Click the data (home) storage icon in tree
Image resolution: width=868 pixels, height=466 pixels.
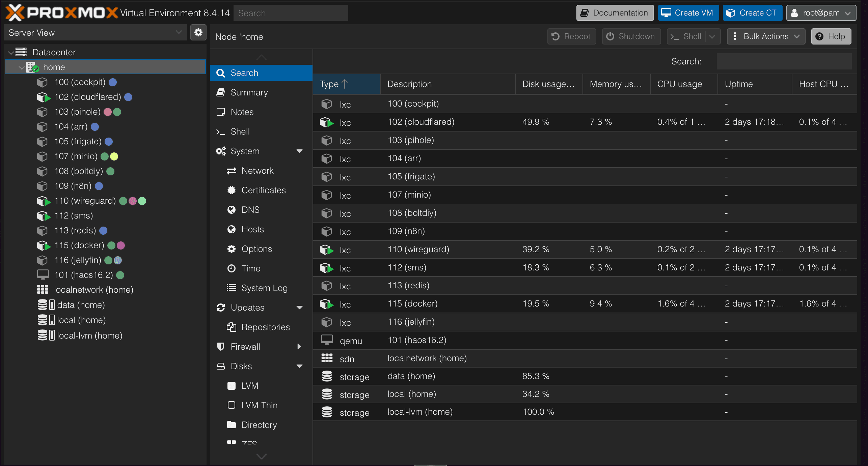pos(46,305)
